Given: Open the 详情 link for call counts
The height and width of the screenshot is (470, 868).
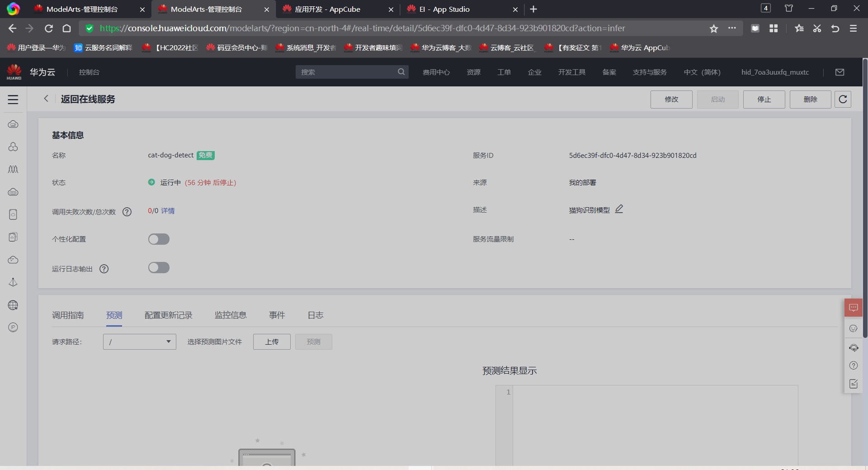Looking at the screenshot, I should [168, 211].
